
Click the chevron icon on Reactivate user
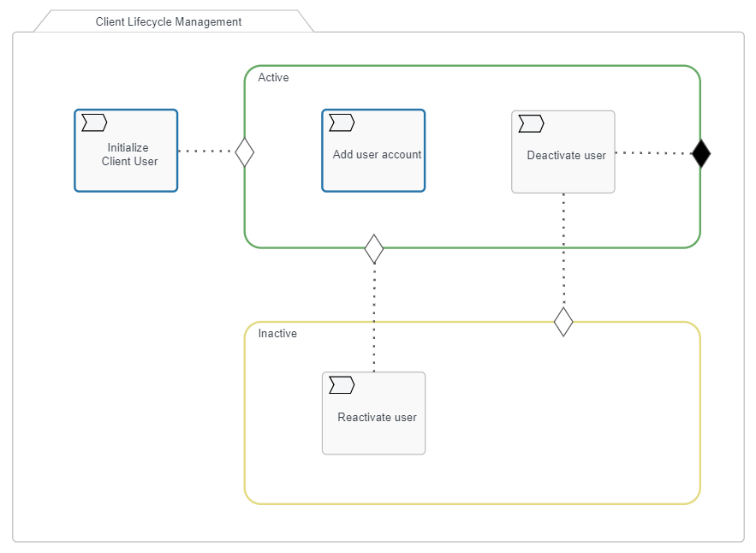(341, 385)
